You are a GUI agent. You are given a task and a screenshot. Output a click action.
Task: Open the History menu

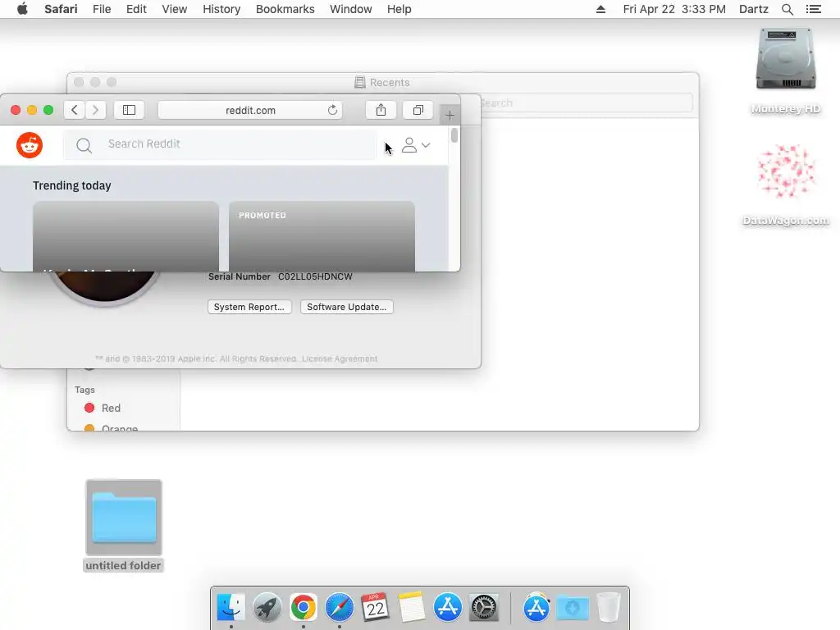(221, 9)
